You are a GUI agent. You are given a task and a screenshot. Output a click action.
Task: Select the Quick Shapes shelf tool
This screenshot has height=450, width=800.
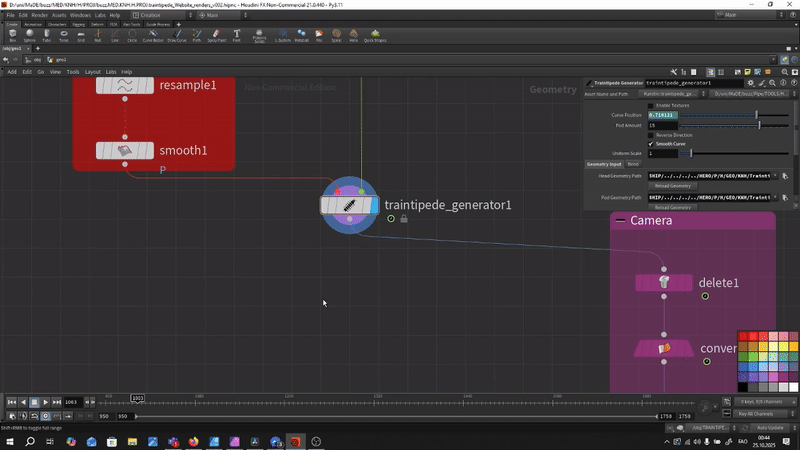375,35
